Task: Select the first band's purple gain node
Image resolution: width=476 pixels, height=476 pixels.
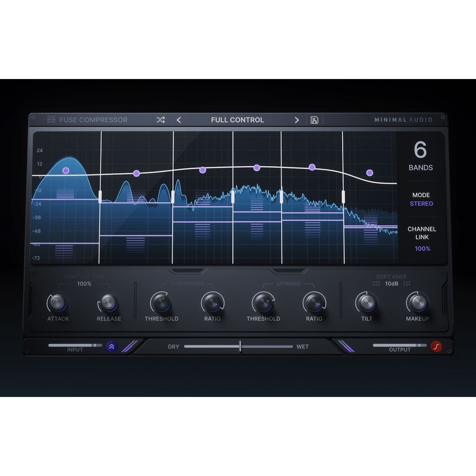Action: (66, 170)
